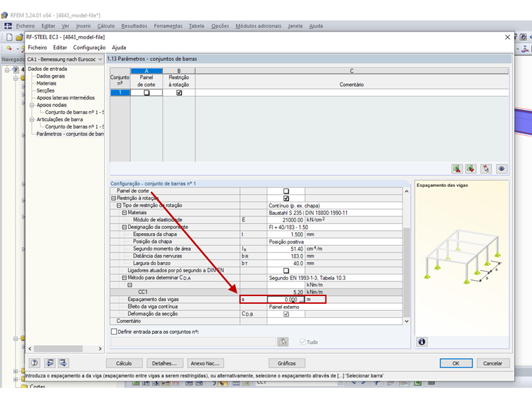Toggle Painel de corte checkbox in table row 1

coord(146,92)
